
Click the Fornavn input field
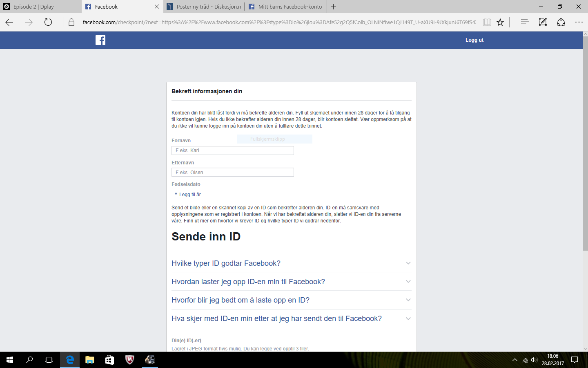pyautogui.click(x=233, y=150)
